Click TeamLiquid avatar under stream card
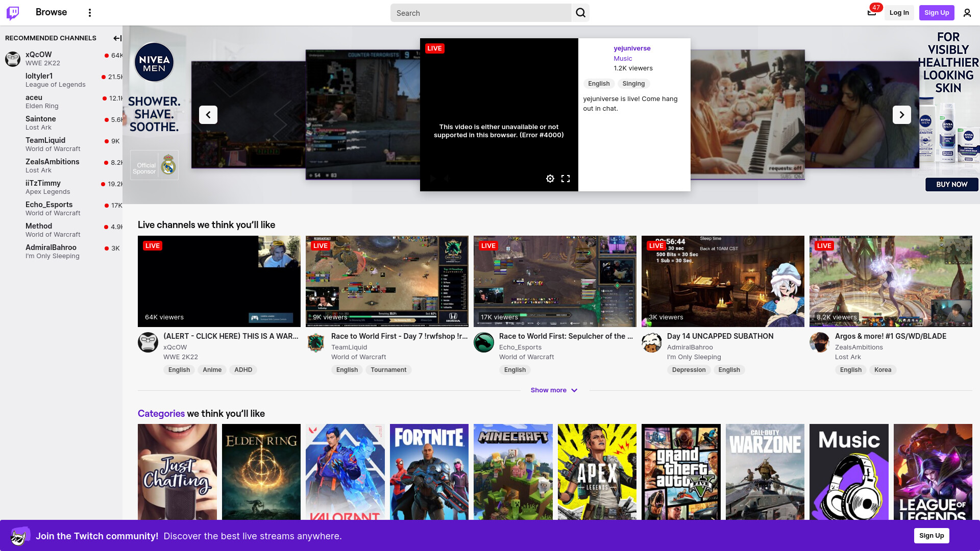 [x=316, y=342]
